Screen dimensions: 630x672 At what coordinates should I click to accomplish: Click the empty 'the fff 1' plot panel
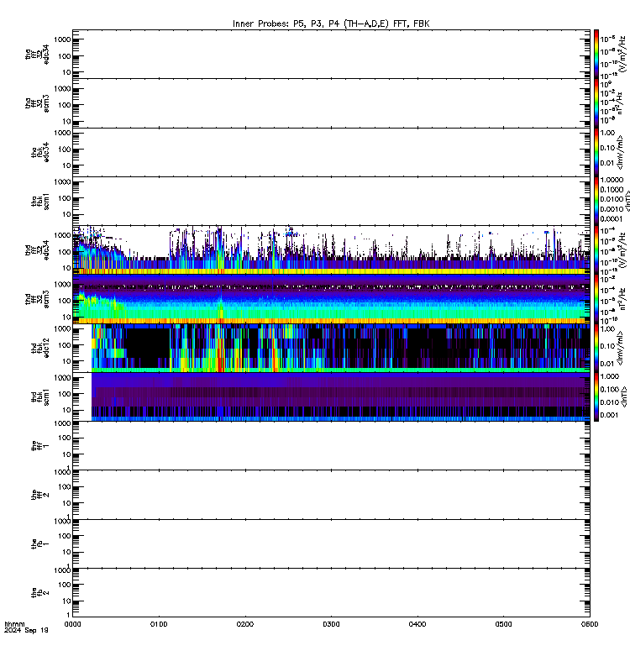[331, 446]
